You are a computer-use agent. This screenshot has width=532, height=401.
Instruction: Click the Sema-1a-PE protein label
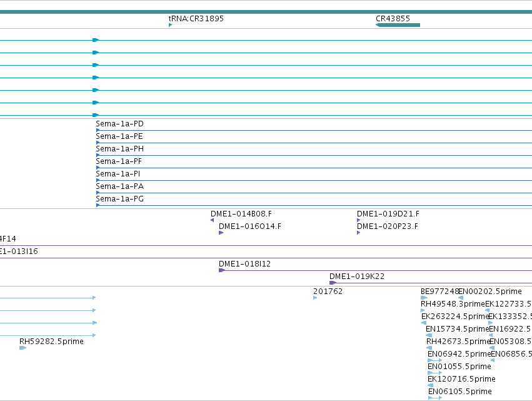[119, 136]
